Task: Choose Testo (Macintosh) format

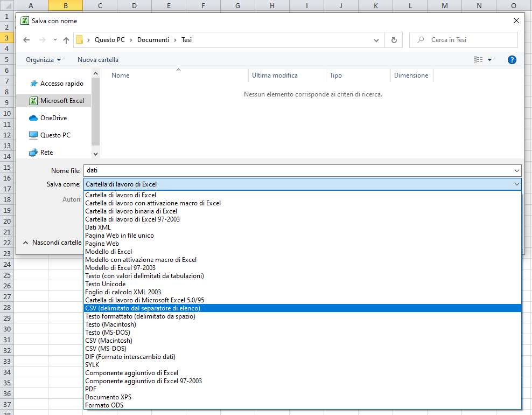Action: click(x=302, y=324)
